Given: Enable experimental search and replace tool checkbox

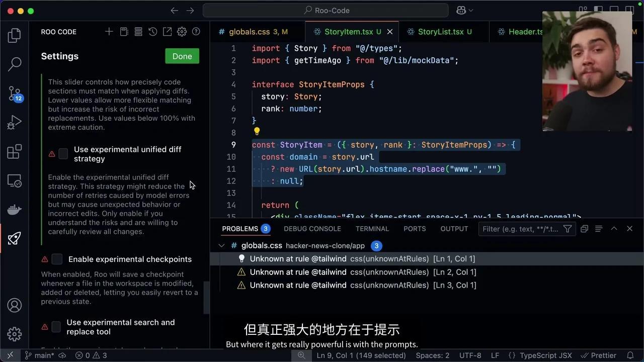Looking at the screenshot, I should point(56,327).
